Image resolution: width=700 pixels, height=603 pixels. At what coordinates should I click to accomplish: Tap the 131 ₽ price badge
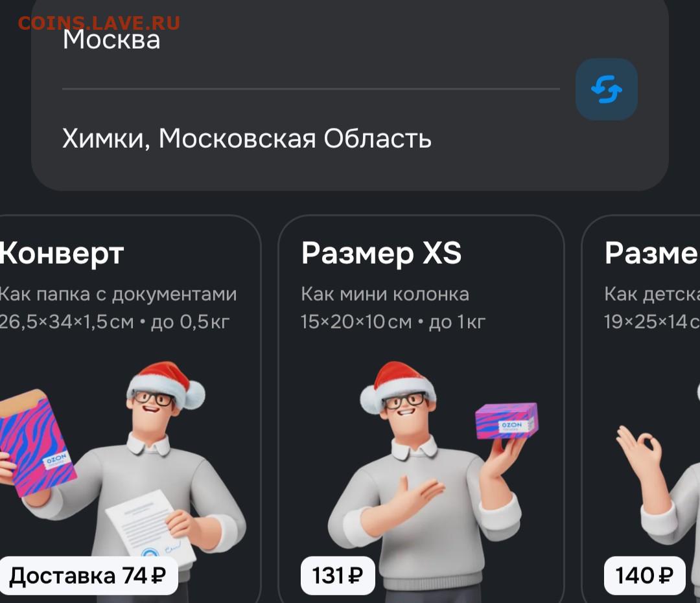point(338,575)
